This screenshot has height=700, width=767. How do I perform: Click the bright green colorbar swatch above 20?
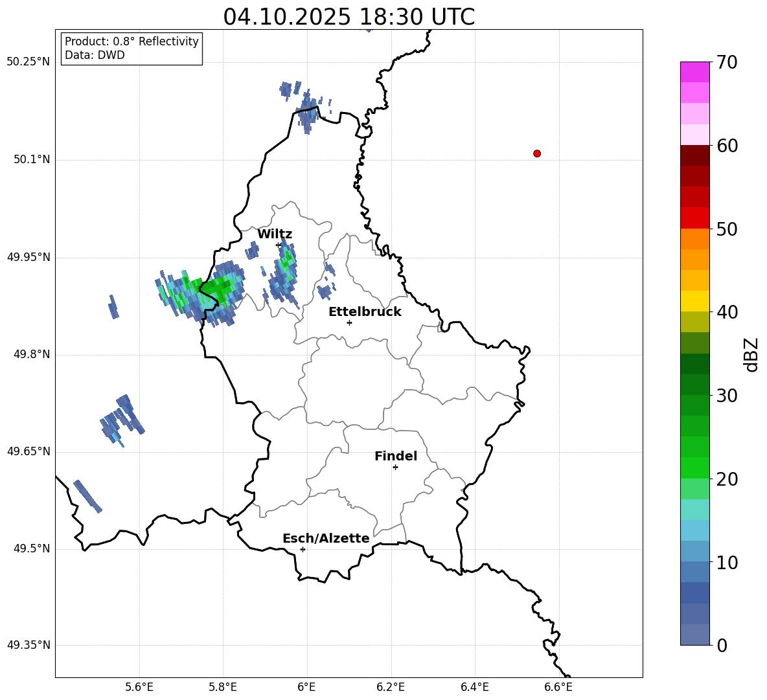pos(695,468)
